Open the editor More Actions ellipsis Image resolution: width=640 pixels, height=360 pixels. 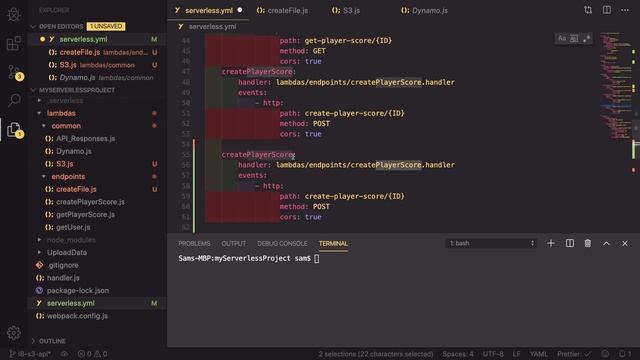[625, 10]
